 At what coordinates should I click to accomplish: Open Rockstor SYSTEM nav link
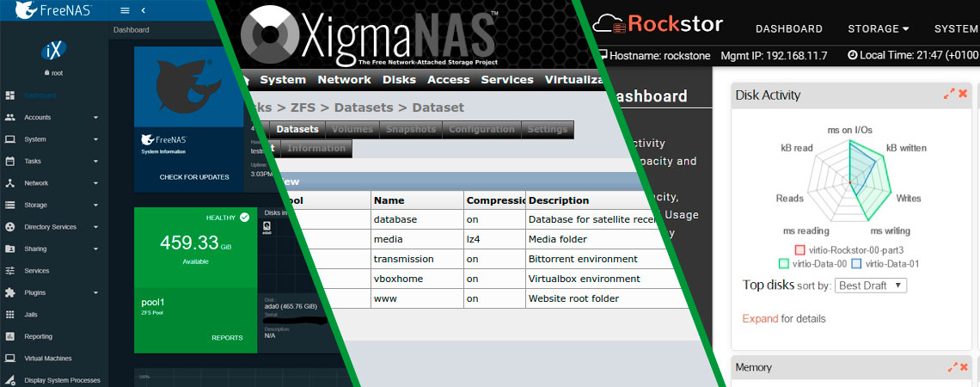point(956,28)
